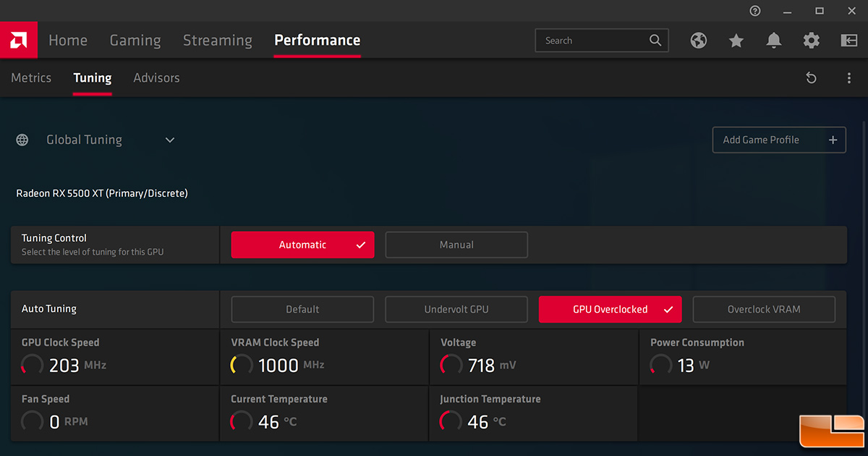Open the favorites star icon
The image size is (868, 456).
coord(736,41)
